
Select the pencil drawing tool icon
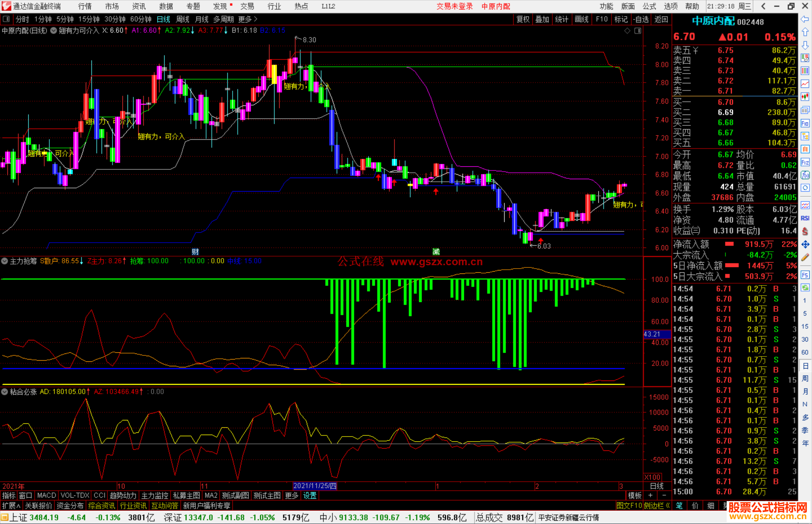tap(805, 258)
